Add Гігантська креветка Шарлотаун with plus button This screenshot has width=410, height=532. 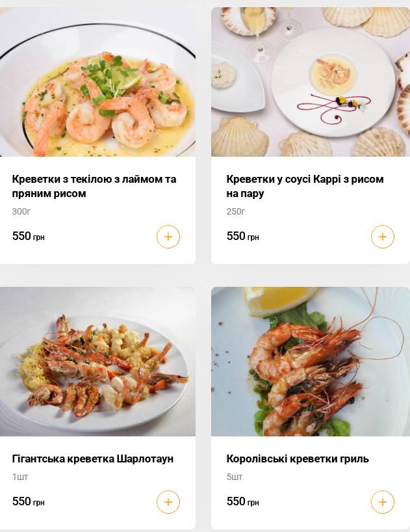pos(168,502)
